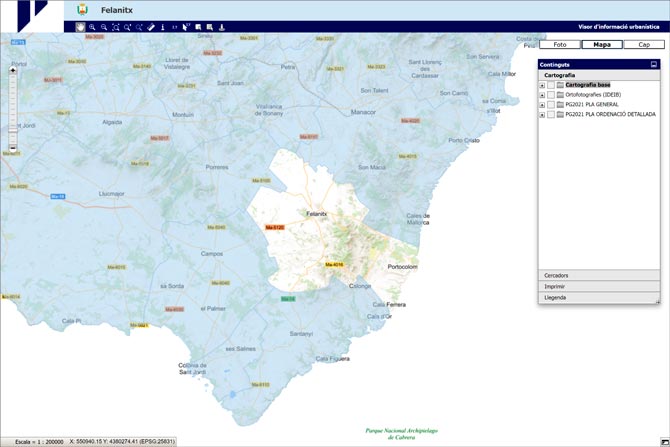Select the PG2021 PLA GENERAL label
The height and width of the screenshot is (447, 670).
592,104
